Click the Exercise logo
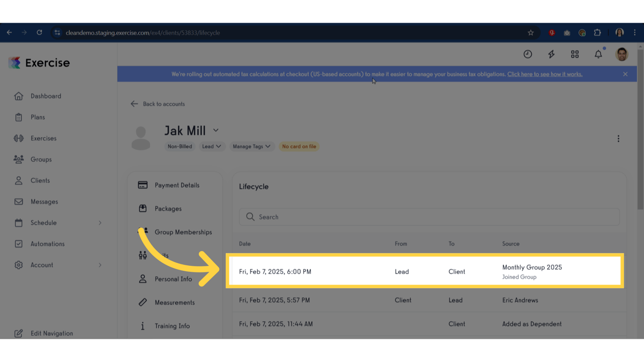 pyautogui.click(x=39, y=63)
